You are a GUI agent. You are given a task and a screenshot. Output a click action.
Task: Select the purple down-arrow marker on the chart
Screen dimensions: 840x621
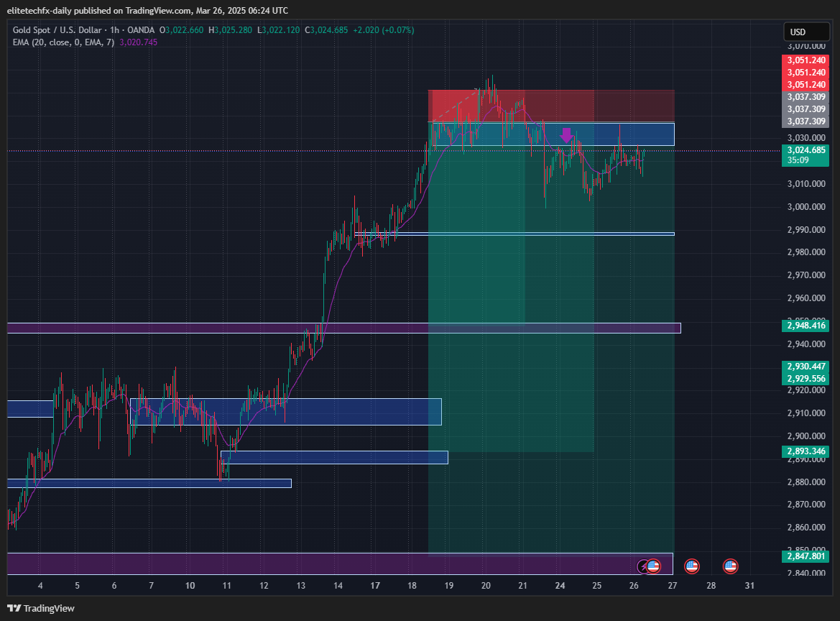pos(566,135)
